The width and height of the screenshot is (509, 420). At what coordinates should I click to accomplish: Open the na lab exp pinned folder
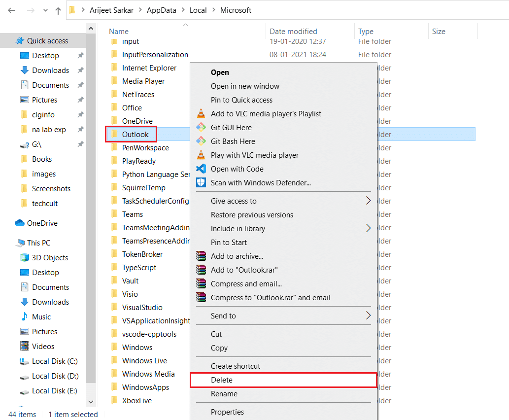[49, 130]
